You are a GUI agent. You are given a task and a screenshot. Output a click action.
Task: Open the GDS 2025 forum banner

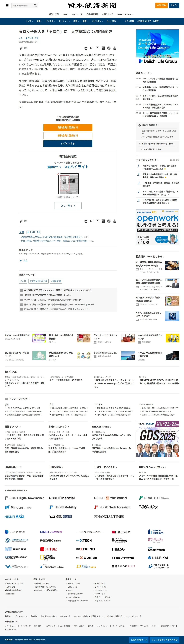coord(157,439)
